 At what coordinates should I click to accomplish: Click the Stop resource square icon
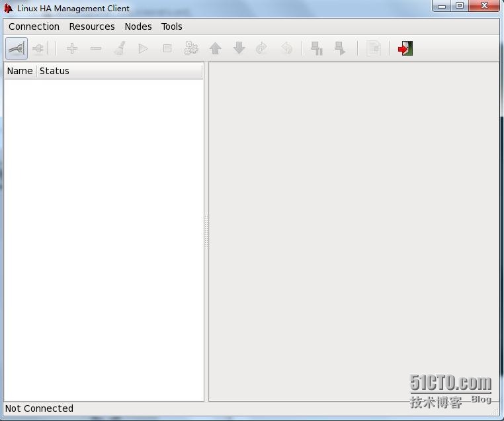(167, 48)
